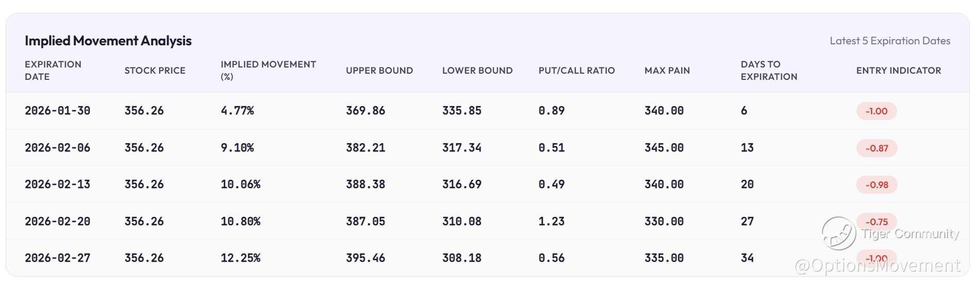Image resolution: width=980 pixels, height=288 pixels.
Task: Select the 2026-01-30 expiration row date
Action: pos(57,111)
